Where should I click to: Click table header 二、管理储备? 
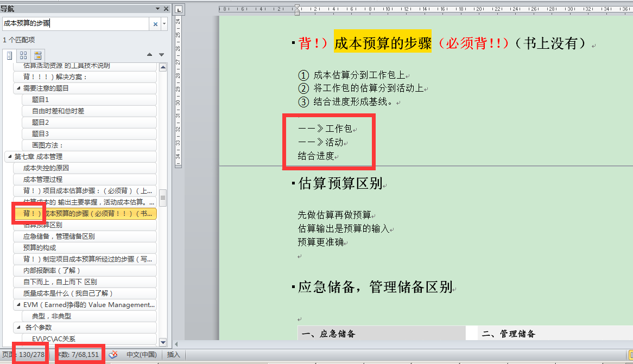[x=509, y=334]
